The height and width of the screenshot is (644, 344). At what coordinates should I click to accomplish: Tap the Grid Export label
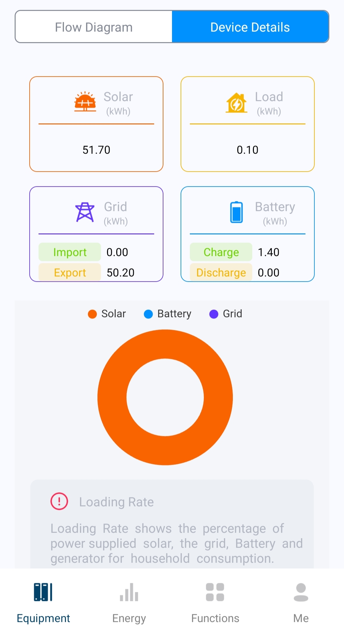pos(70,273)
